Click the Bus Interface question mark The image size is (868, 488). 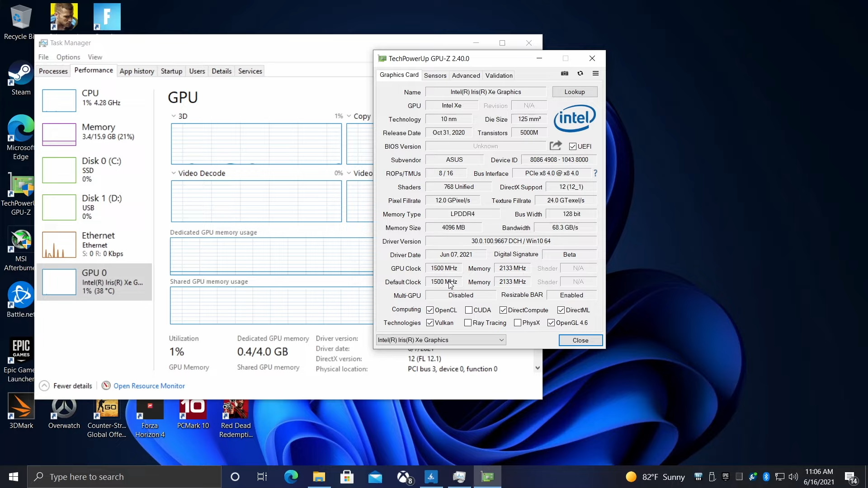[595, 173]
